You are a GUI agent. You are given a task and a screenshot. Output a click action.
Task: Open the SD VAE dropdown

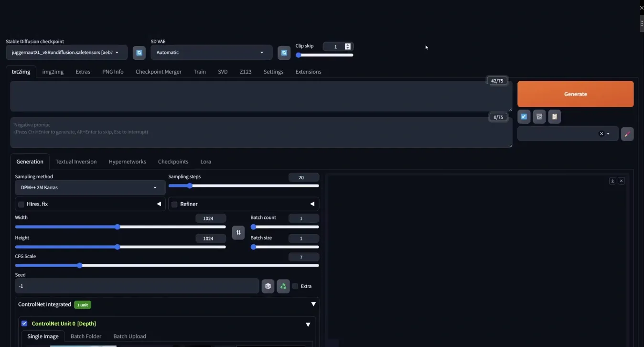click(x=211, y=53)
